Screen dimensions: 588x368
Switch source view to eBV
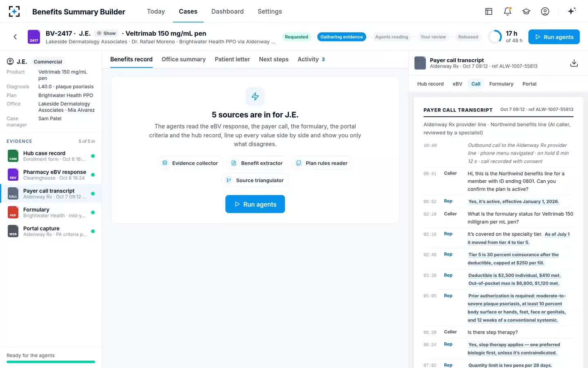(457, 84)
